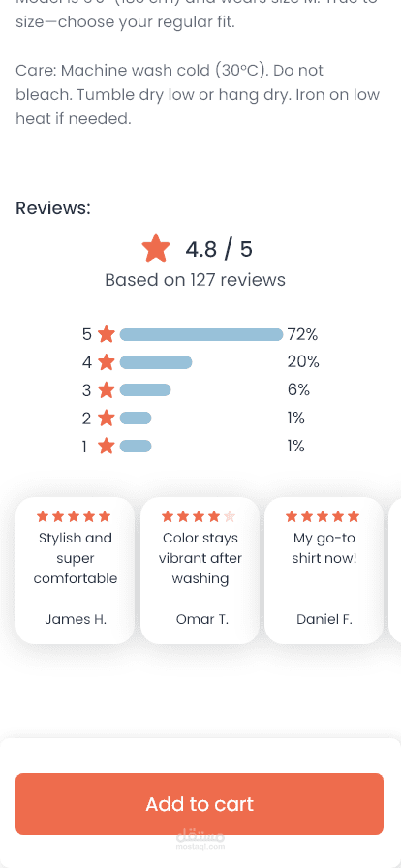Screen dimensions: 401x868
Task: Open Omar T.'s review card
Action: (x=200, y=571)
